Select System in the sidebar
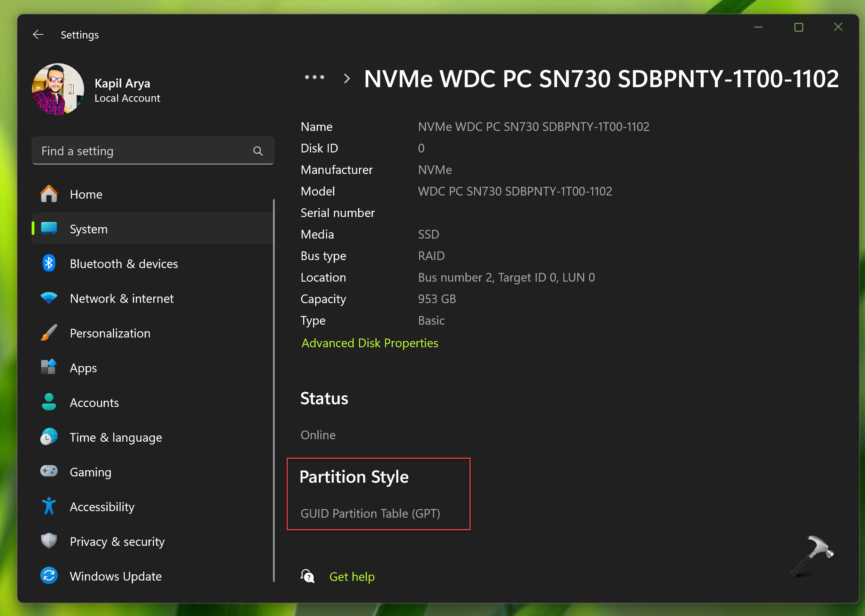The height and width of the screenshot is (616, 865). 88,229
